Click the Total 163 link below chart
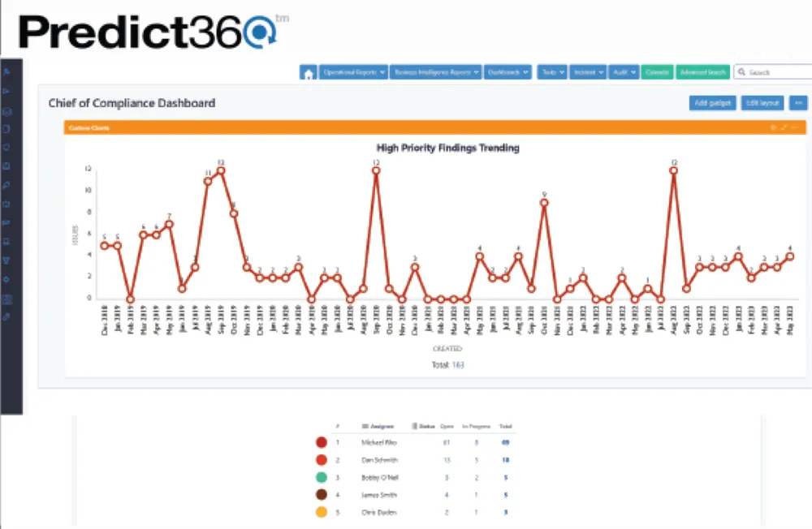 click(448, 365)
